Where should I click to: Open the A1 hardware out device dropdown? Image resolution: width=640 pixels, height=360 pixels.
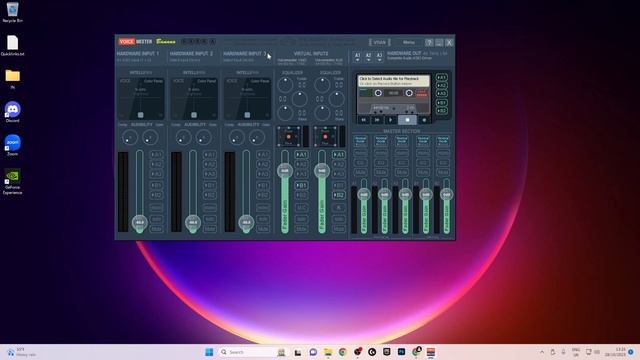(x=358, y=57)
